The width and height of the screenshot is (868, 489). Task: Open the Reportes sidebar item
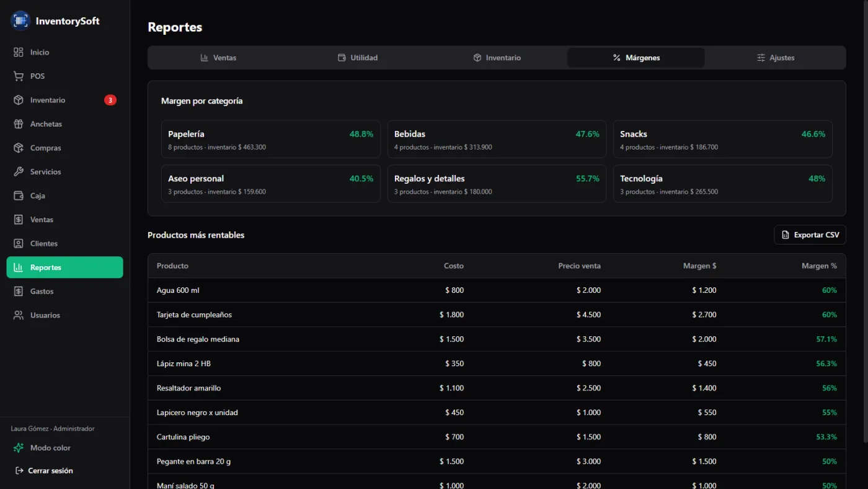[64, 267]
